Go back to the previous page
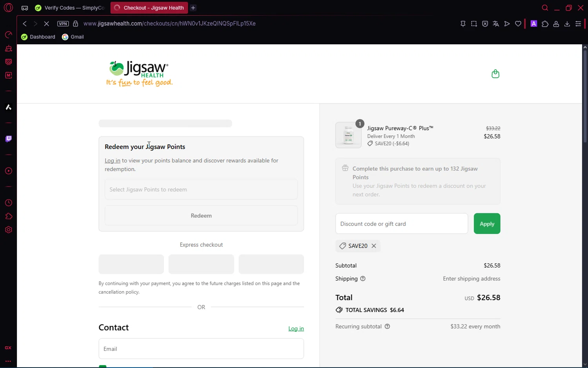The image size is (588, 368). point(25,24)
